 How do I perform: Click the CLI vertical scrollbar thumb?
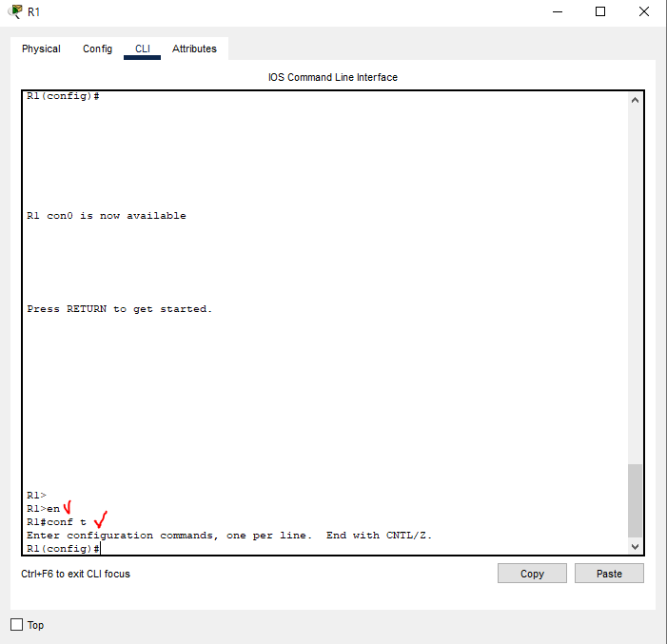635,500
